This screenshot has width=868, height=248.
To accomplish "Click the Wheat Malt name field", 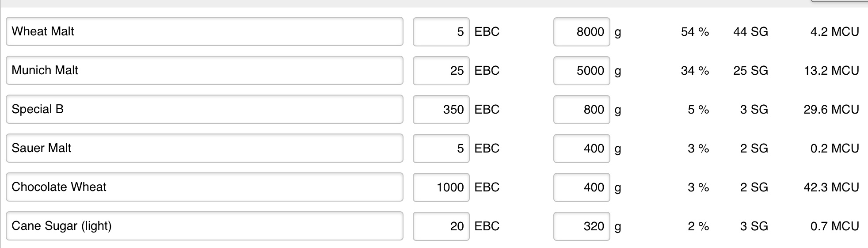I will [204, 31].
